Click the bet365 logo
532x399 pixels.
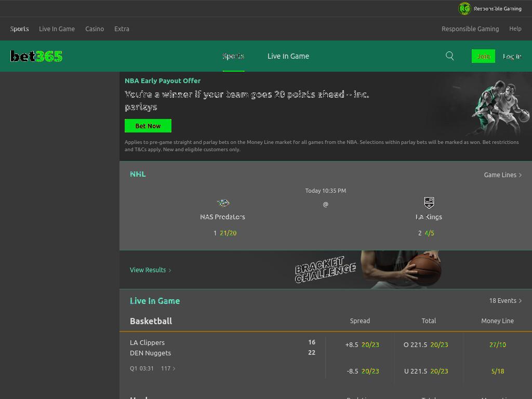coord(36,56)
